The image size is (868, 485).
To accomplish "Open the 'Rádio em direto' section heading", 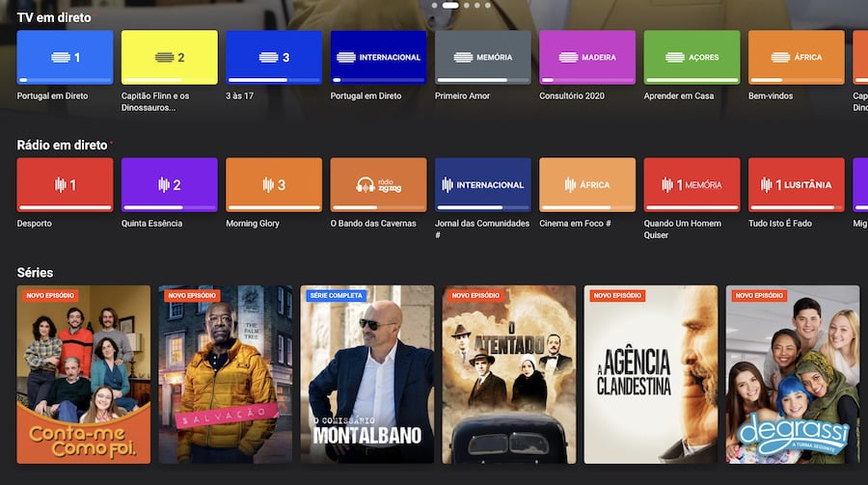I will pos(62,145).
